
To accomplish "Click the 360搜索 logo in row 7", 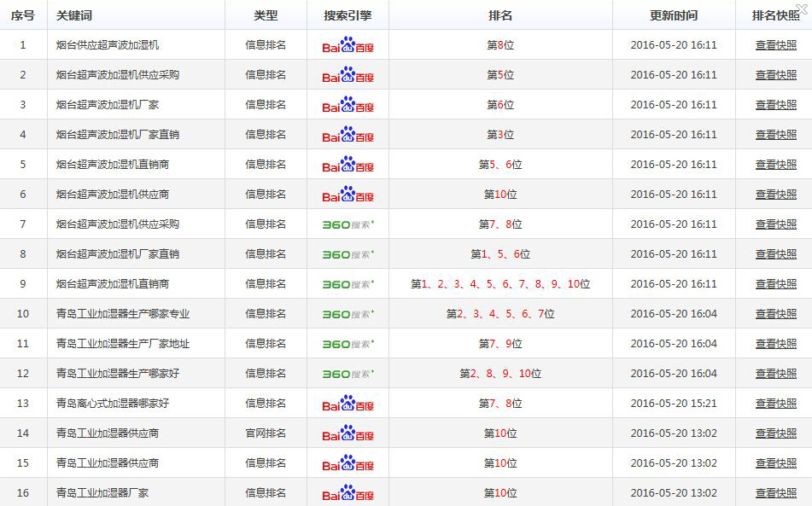I will [348, 224].
